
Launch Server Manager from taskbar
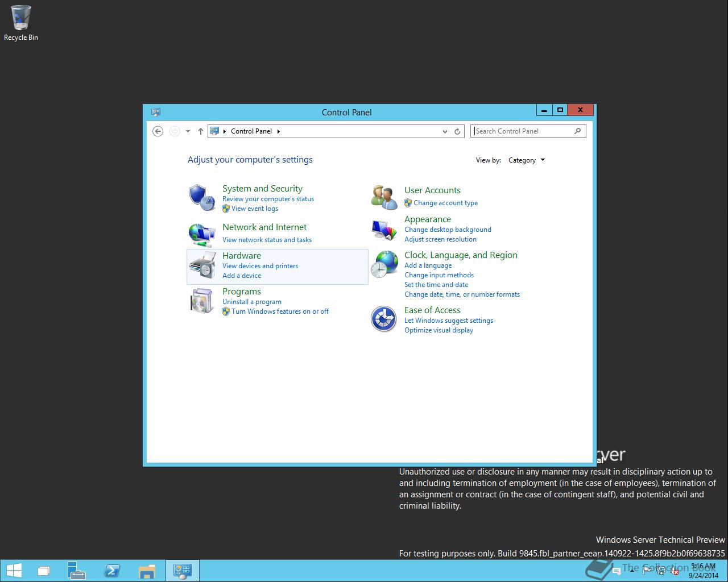click(x=76, y=571)
